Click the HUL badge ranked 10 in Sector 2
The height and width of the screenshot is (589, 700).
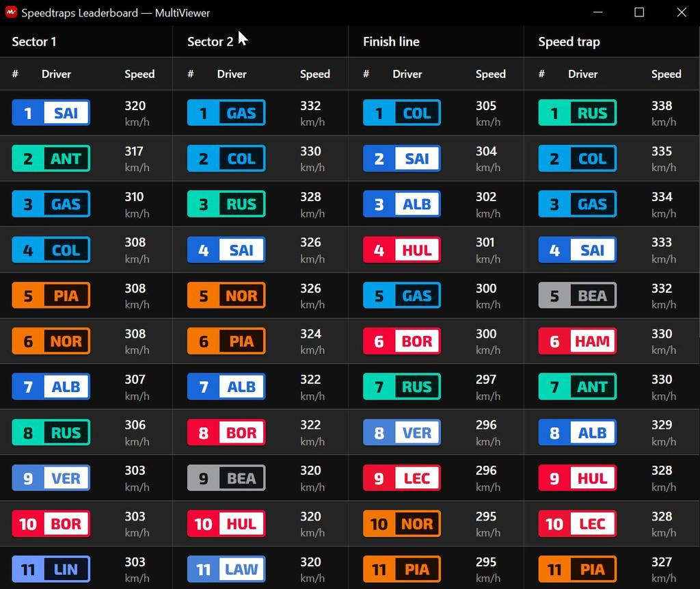[226, 523]
